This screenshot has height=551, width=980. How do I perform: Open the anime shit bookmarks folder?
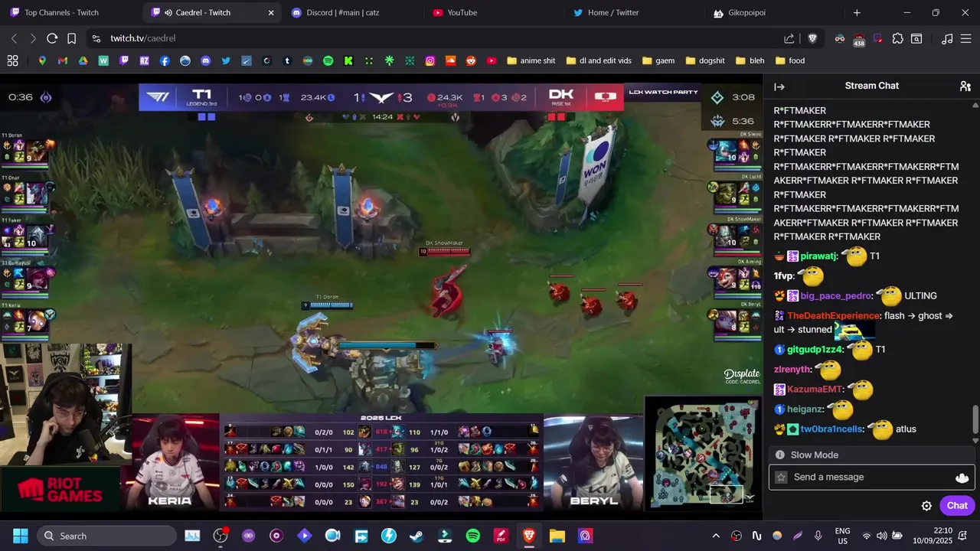point(531,60)
